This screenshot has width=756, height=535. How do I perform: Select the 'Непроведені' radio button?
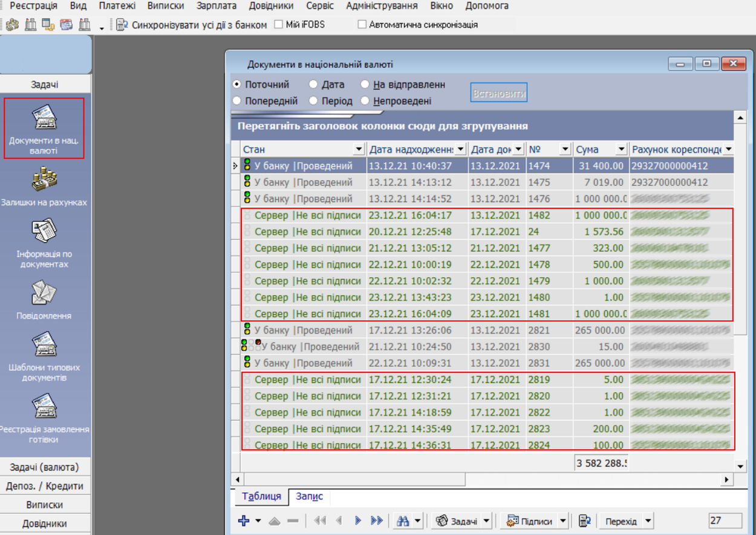click(x=365, y=101)
